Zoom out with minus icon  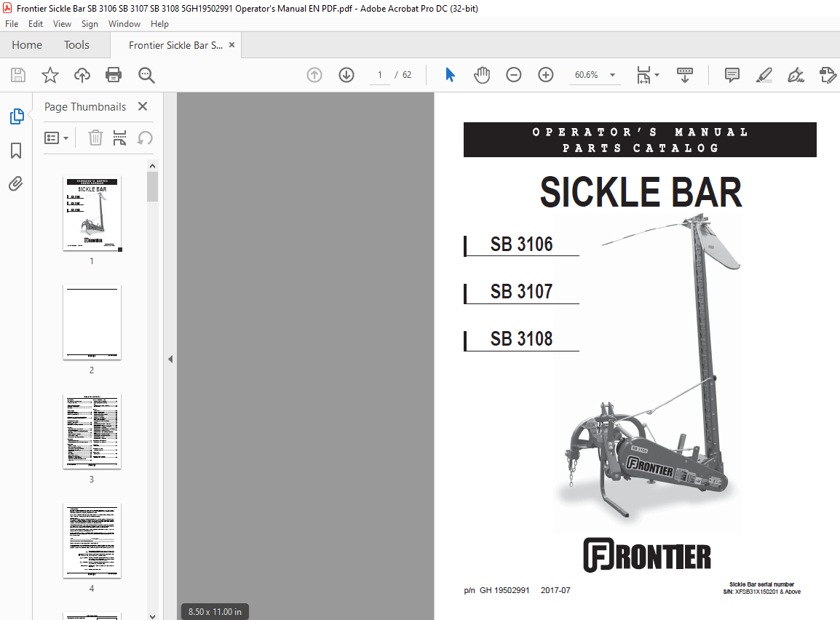pyautogui.click(x=514, y=75)
